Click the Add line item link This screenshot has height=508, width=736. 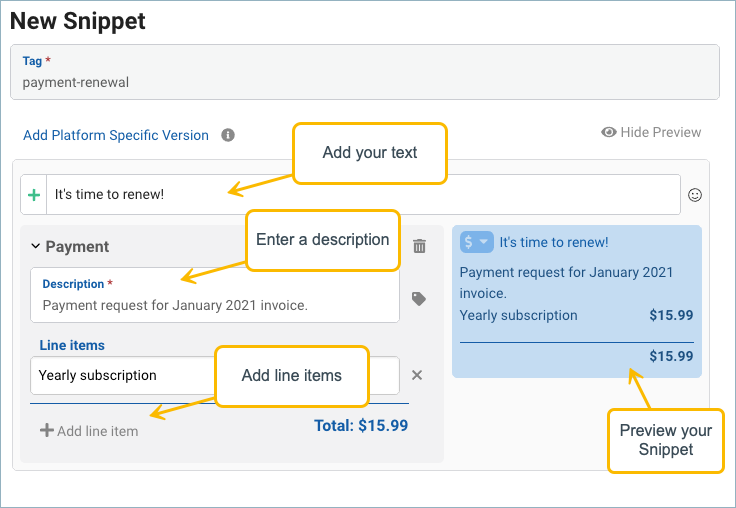[97, 431]
